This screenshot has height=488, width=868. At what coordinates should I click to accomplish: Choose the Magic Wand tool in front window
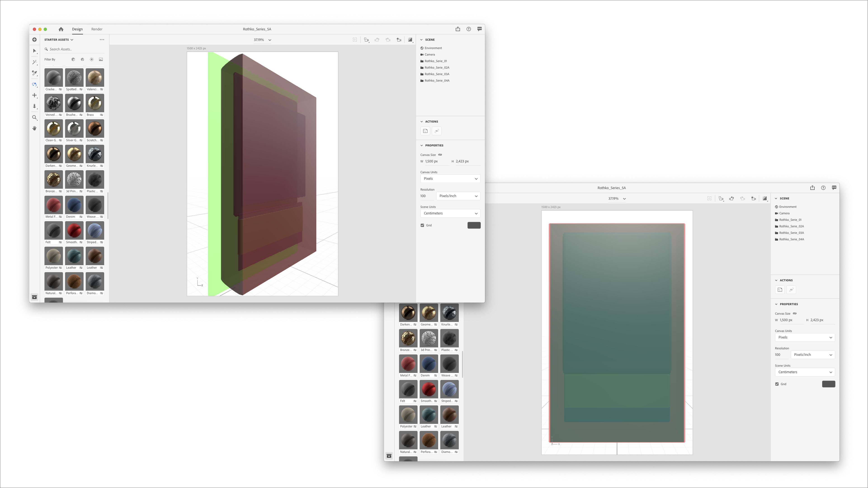34,62
